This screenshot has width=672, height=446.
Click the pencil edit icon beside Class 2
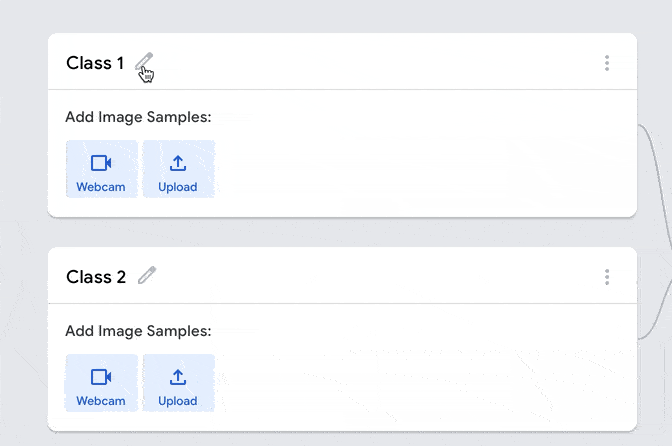(147, 275)
